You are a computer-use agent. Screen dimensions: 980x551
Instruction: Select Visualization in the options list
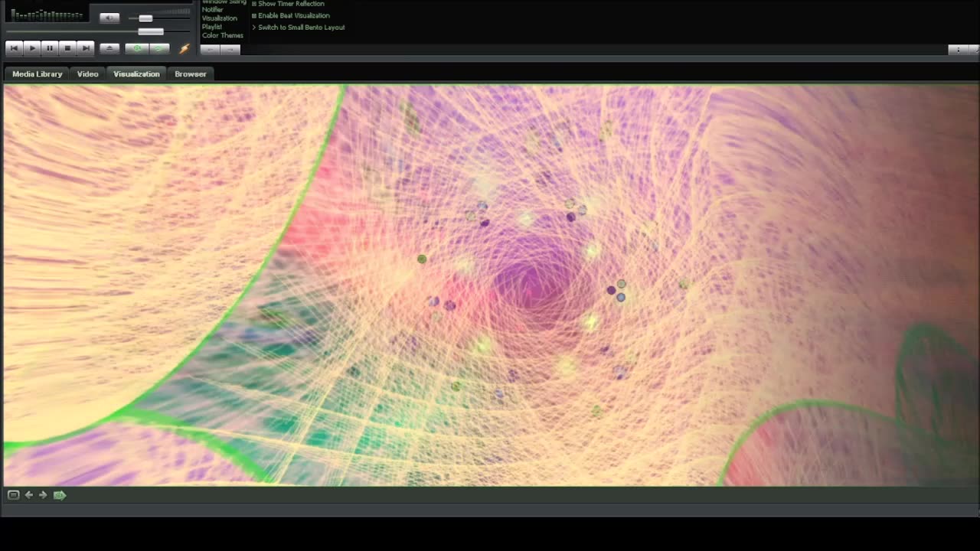click(220, 18)
